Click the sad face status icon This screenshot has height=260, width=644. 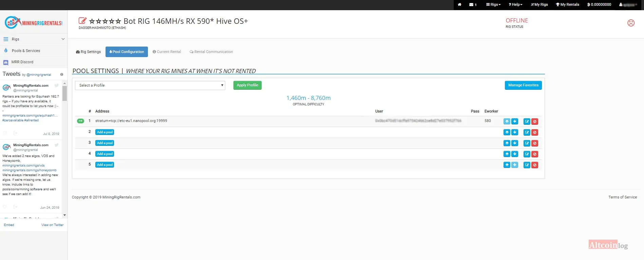pos(631,23)
